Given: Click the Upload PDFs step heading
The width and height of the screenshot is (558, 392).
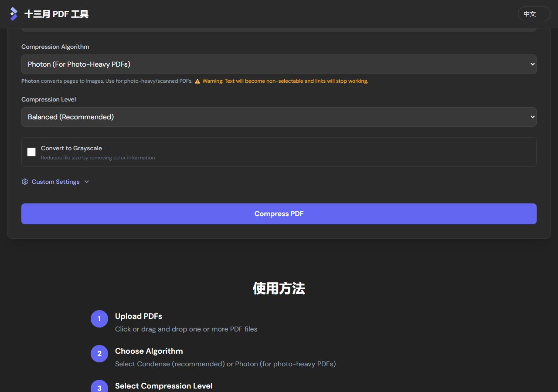Looking at the screenshot, I should pos(139,316).
